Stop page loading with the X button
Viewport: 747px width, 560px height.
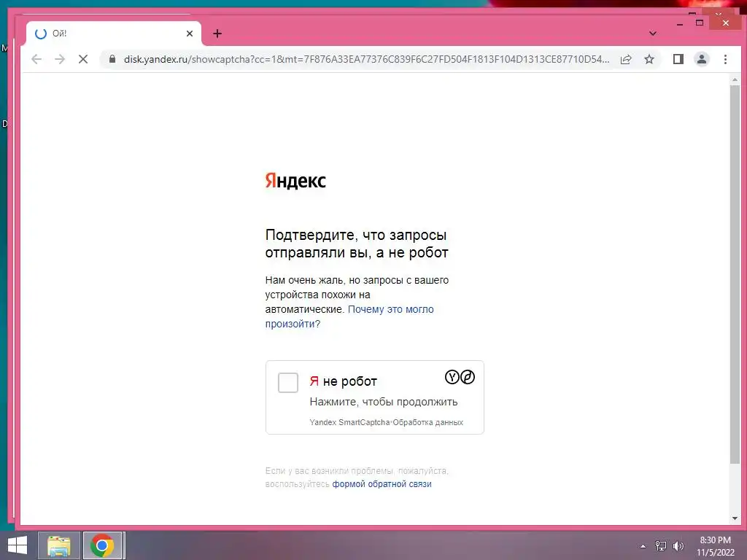[83, 59]
